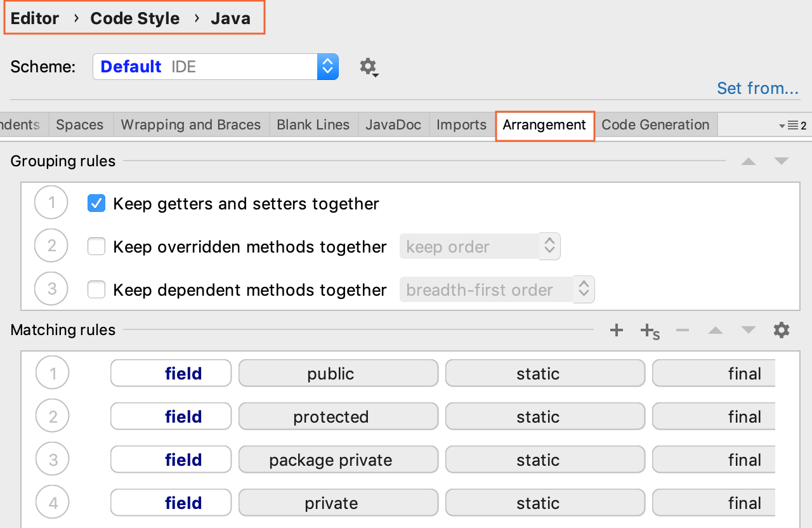Open the breadth-first order dropdown
Screen dimensions: 812x528
[497, 290]
